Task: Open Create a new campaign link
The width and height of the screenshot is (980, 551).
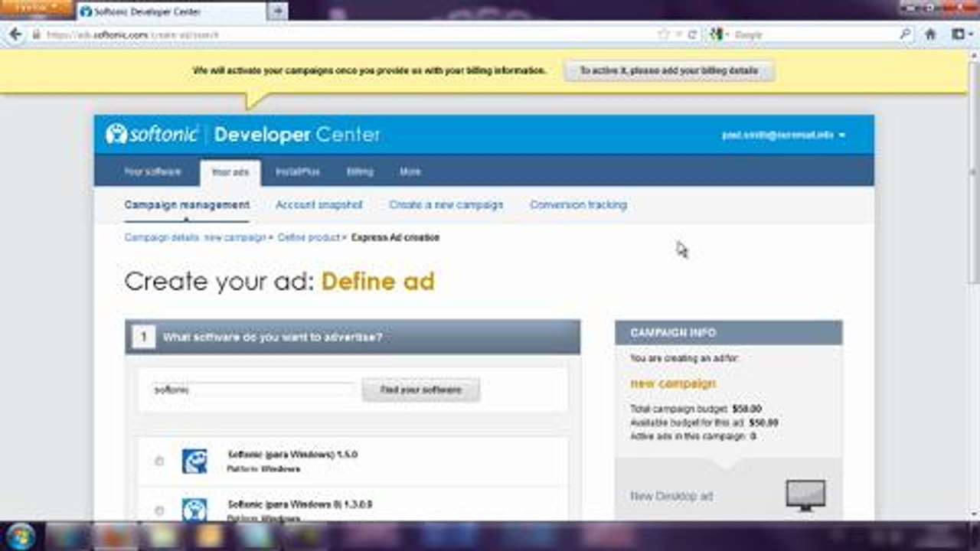Action: tap(446, 205)
